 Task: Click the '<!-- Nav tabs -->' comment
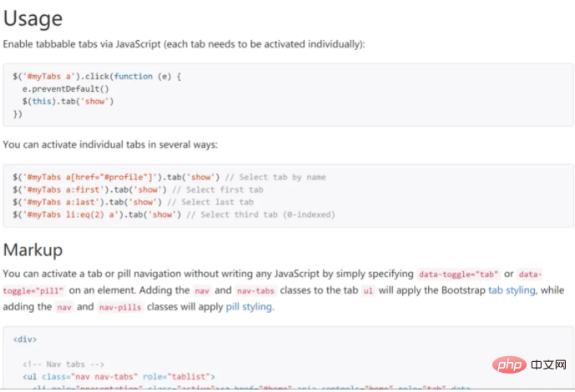tap(63, 364)
